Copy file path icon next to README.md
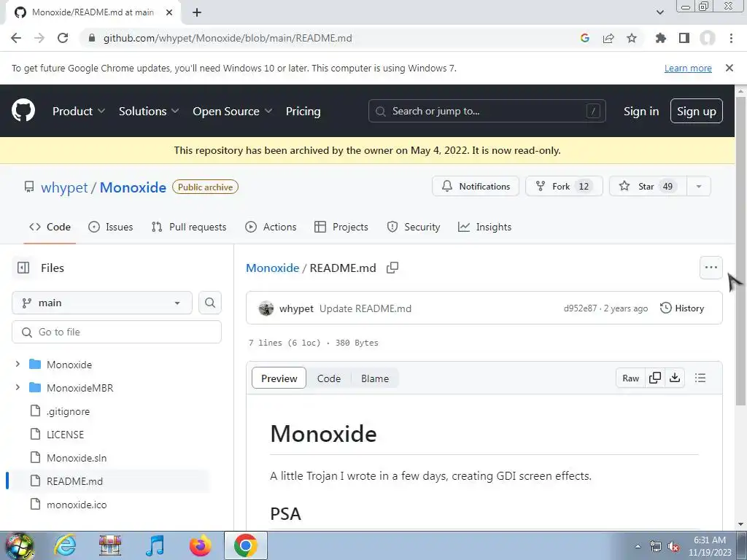 (392, 268)
